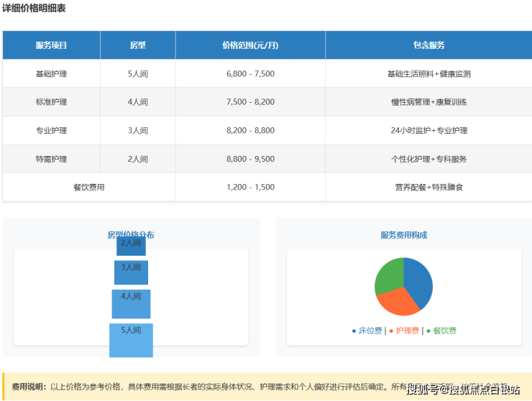Click the 服务项目 column header
This screenshot has height=401, width=532.
[51, 45]
